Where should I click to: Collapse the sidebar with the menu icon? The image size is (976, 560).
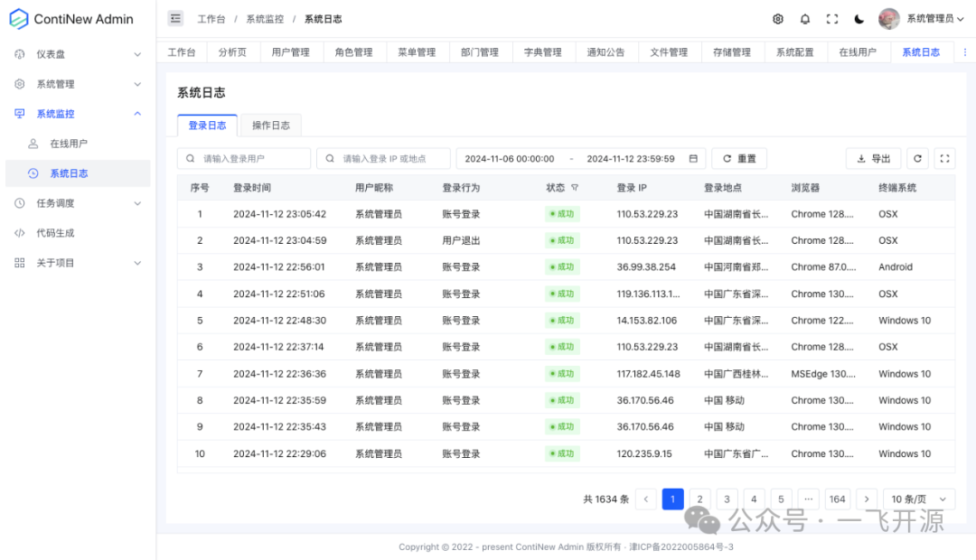click(x=174, y=18)
